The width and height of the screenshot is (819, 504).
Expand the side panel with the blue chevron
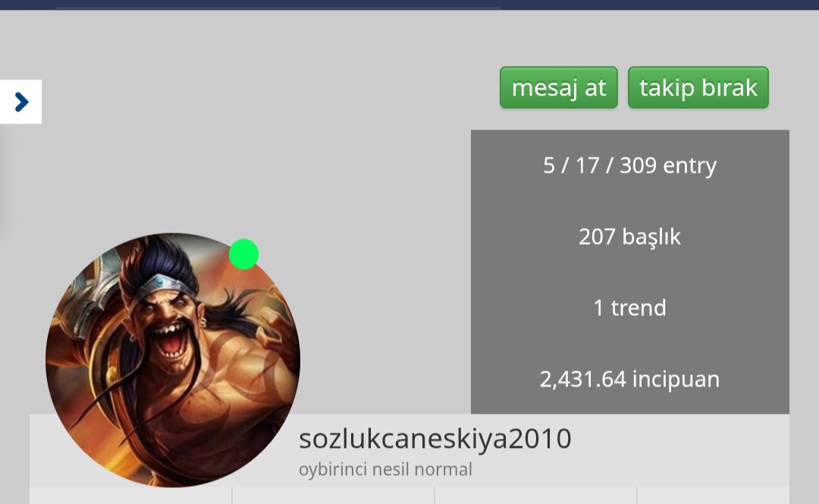(x=21, y=102)
